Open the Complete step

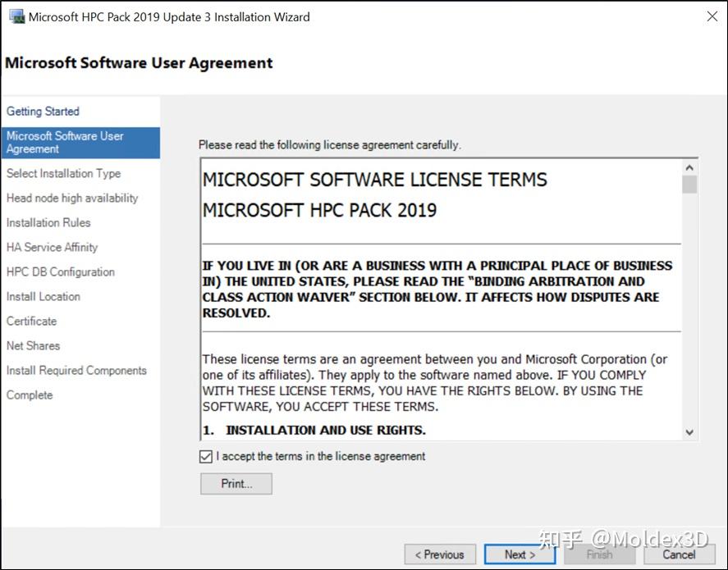click(29, 394)
